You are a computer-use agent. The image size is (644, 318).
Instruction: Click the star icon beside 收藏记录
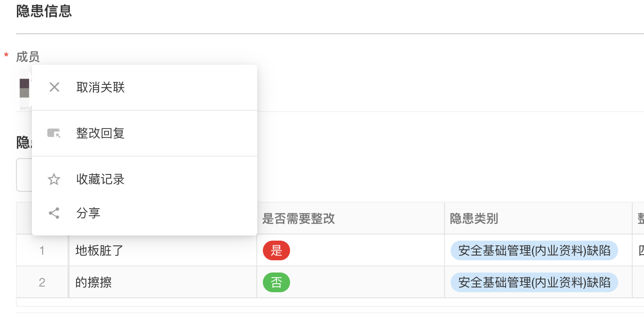coord(54,179)
